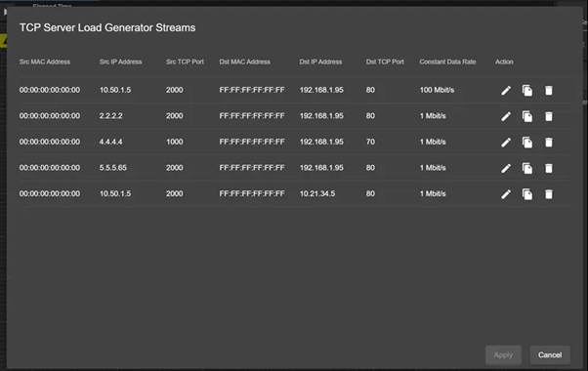Delete the stream with source IP 2.2.2.2
This screenshot has height=371, width=588.
click(x=549, y=116)
